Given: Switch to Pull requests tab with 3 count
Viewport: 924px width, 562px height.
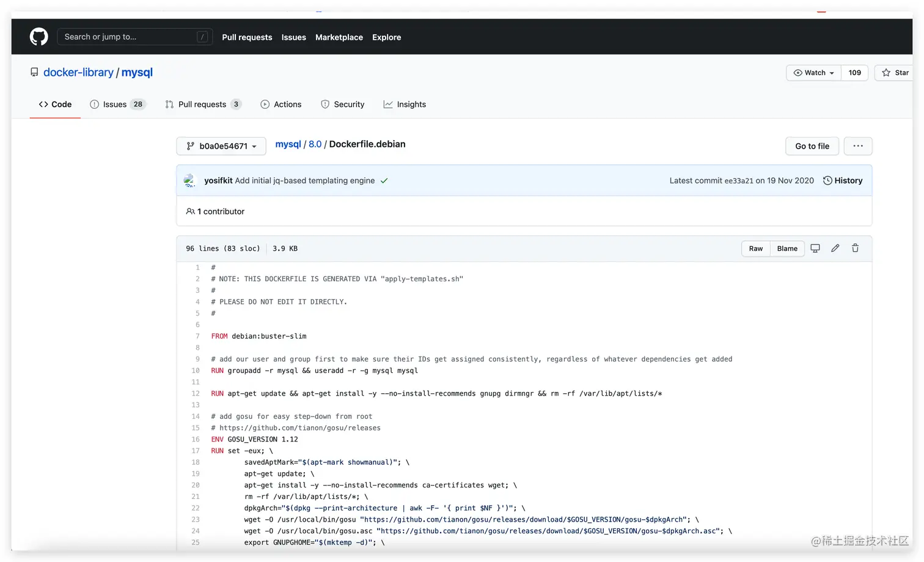Looking at the screenshot, I should [203, 105].
